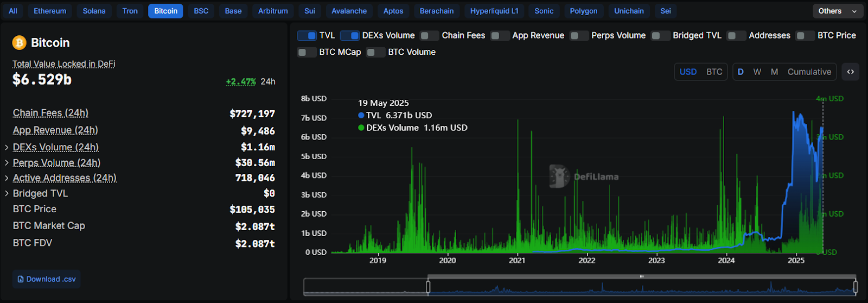
Task: Click the BTC Price $105,035 value
Action: click(x=252, y=210)
